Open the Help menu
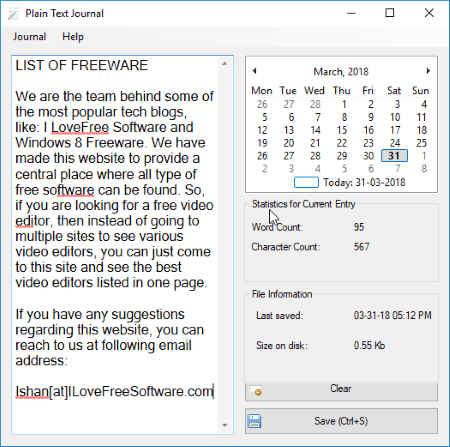Viewport: 450px width, 447px height. tap(73, 36)
